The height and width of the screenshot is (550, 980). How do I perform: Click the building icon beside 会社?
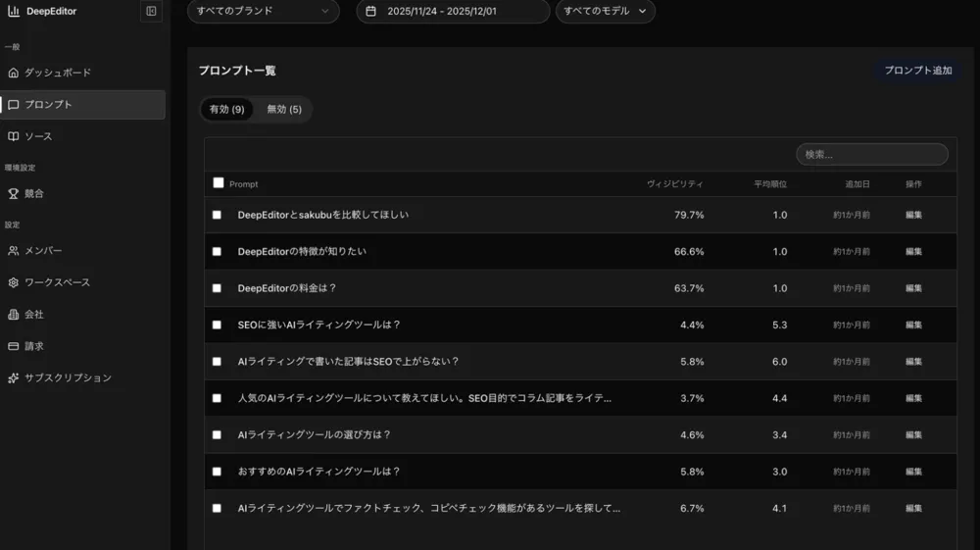(13, 315)
